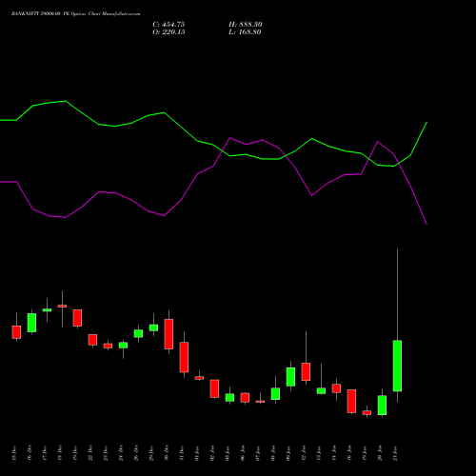Click the close value C: 454.75
Viewport: 476px width, 476px height.
tap(169, 25)
